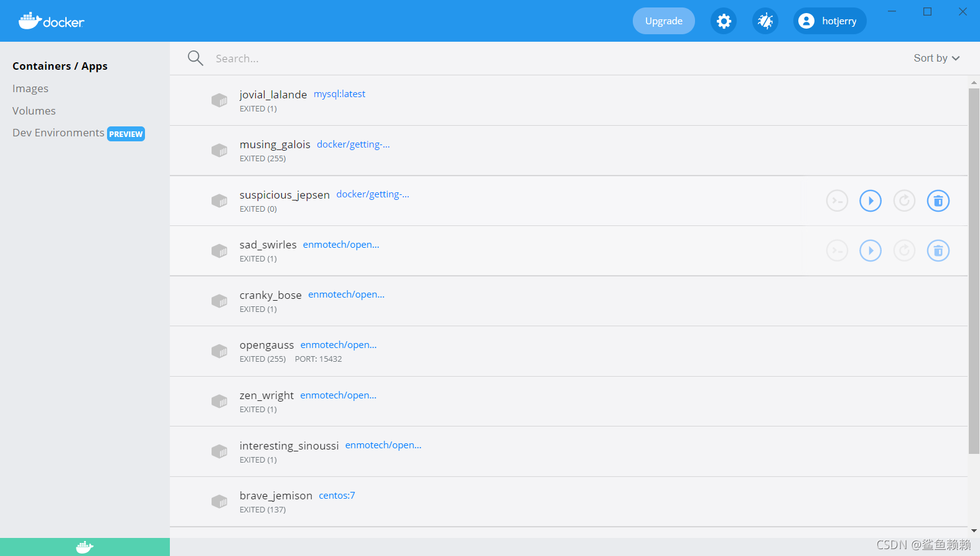Viewport: 980px width, 556px height.
Task: Select the cranky_bose container name
Action: 271,295
